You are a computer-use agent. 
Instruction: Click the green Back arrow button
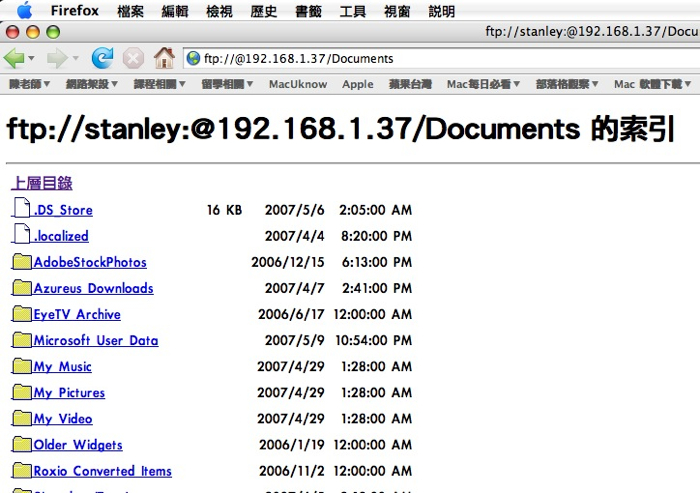coord(14,58)
